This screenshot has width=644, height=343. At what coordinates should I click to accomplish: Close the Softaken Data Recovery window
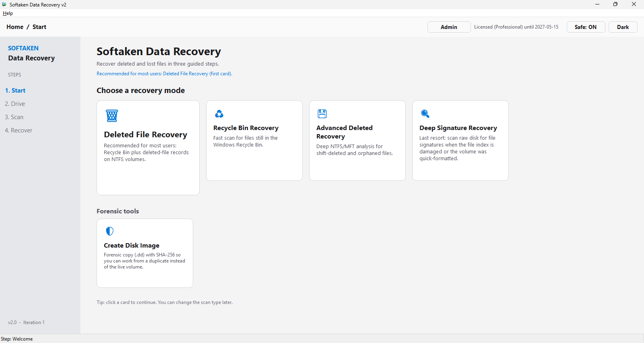pyautogui.click(x=634, y=4)
